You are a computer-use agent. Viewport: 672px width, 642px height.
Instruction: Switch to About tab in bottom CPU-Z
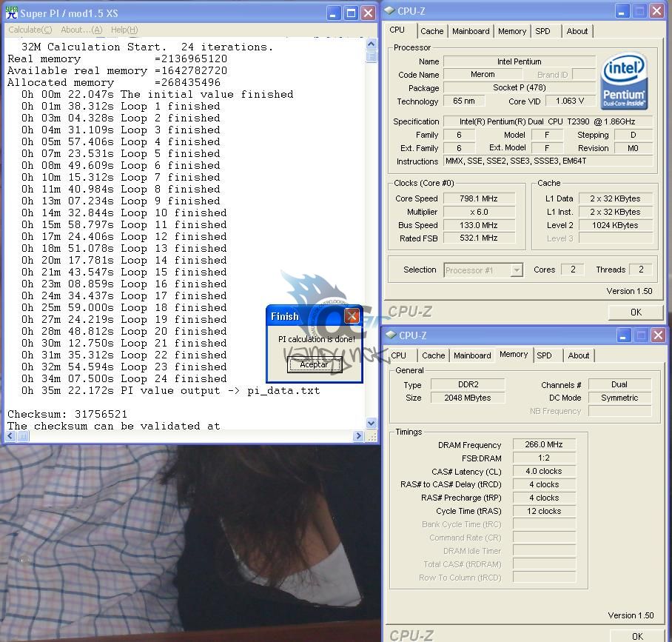point(579,355)
